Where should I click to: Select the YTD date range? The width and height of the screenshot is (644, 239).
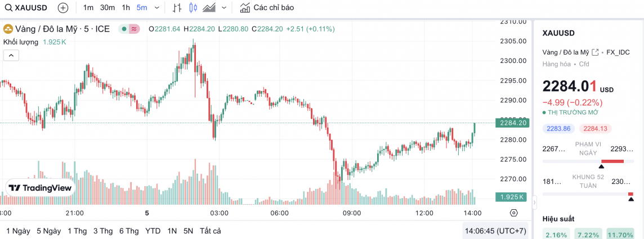[153, 231]
